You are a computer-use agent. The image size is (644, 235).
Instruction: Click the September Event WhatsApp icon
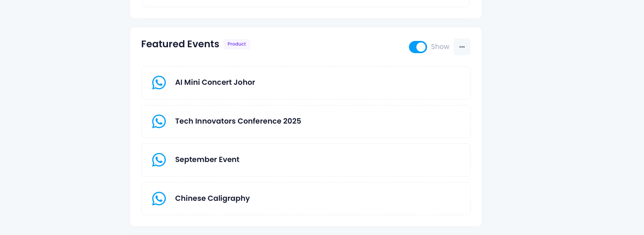159,160
